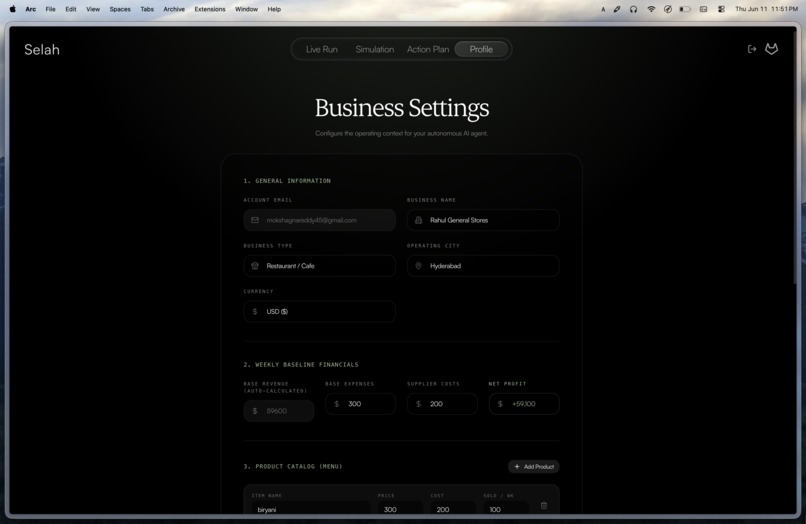The height and width of the screenshot is (524, 806).
Task: Click the Supplier Costs field showing 200
Action: [x=442, y=404]
